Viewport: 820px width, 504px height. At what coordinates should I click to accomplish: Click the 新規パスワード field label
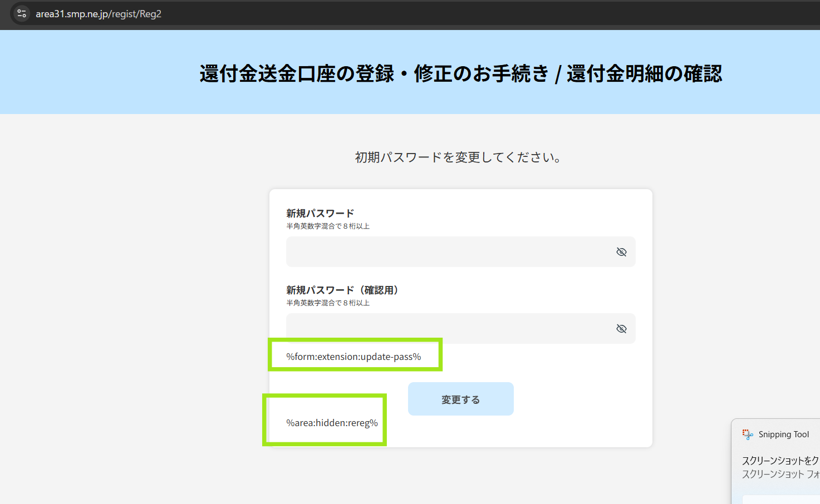[x=320, y=213]
